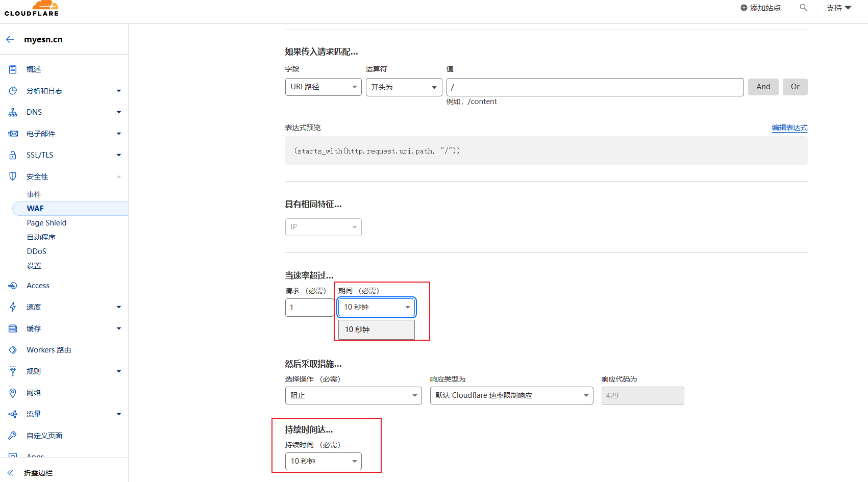Open the 阻止 action dropdown

(353, 395)
